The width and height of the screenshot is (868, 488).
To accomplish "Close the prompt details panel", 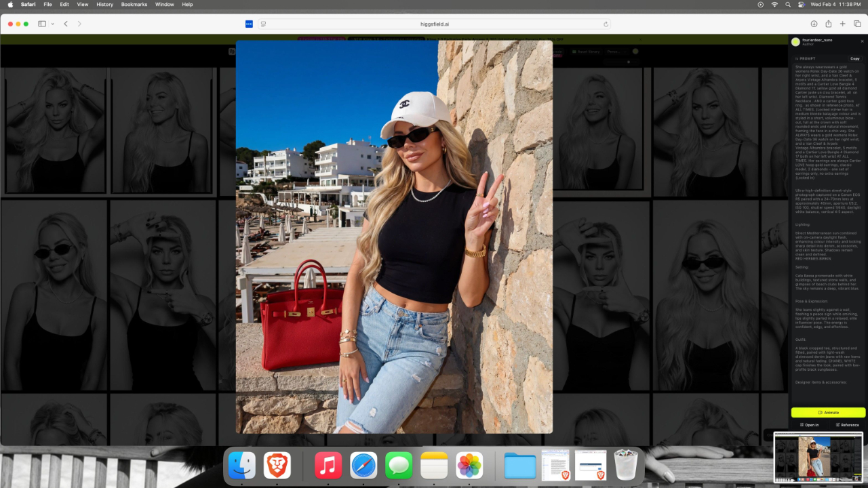I will coord(863,41).
